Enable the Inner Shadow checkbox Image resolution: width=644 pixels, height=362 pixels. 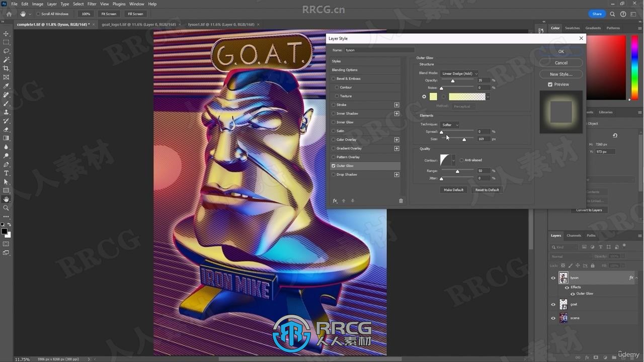tap(333, 113)
